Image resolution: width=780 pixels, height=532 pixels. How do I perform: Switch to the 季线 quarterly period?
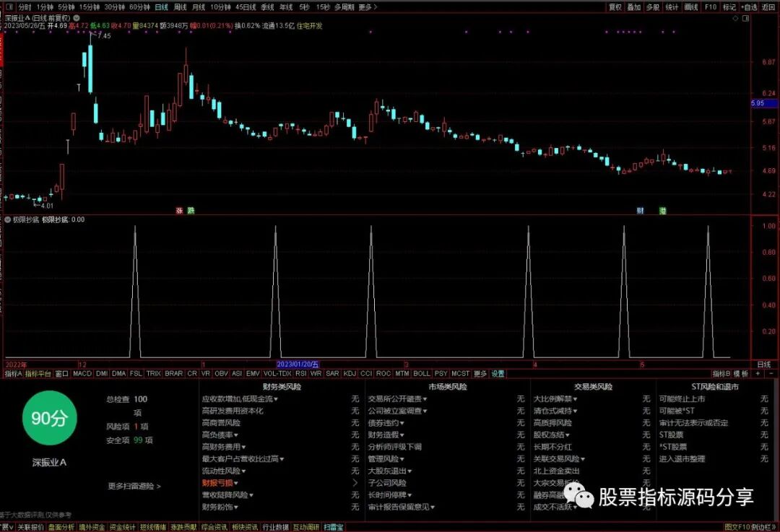point(268,7)
